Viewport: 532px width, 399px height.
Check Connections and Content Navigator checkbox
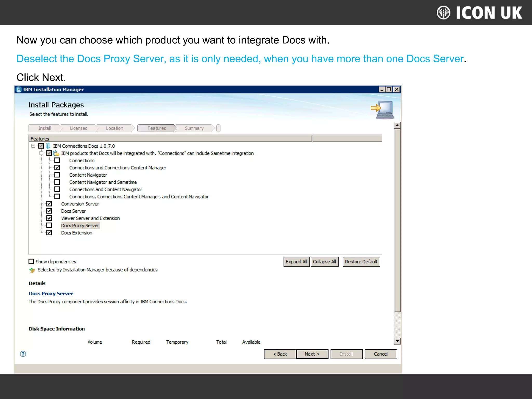(57, 189)
